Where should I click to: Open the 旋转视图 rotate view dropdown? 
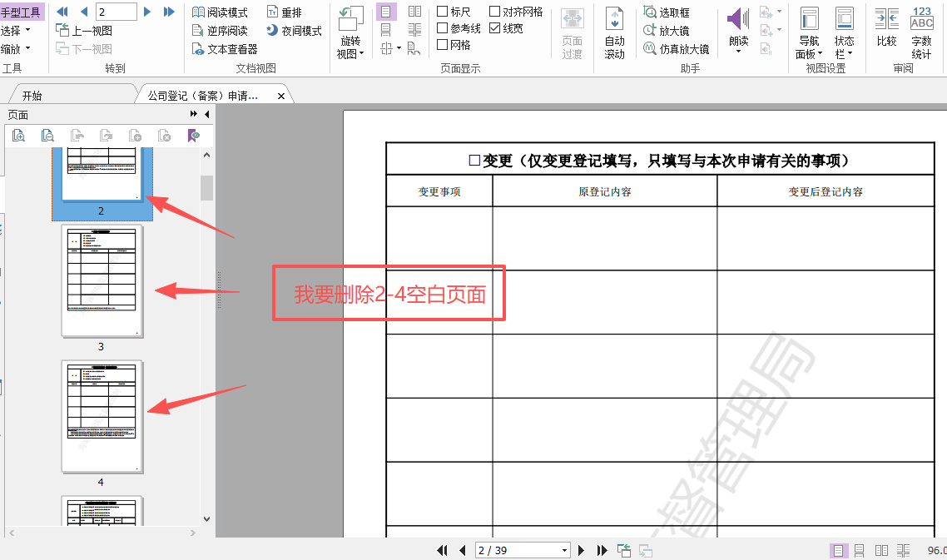[350, 47]
